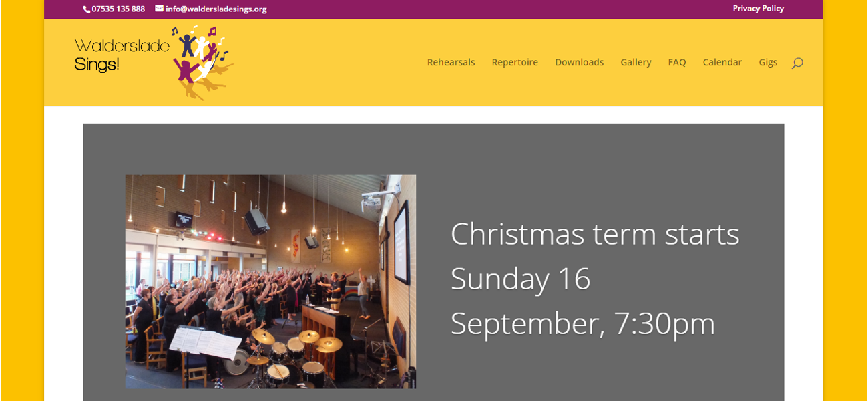Open the Repertoire menu item
Image resolution: width=868 pixels, height=401 pixels.
coord(515,62)
